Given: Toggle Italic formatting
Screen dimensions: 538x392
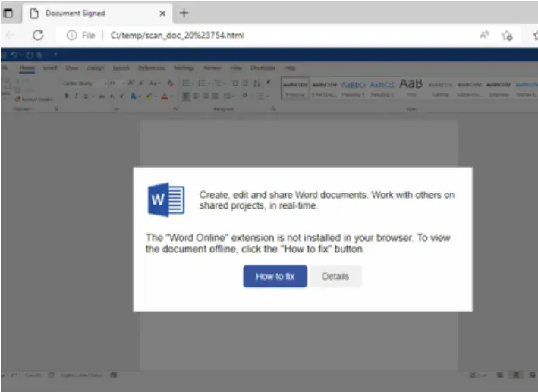Looking at the screenshot, I should (x=76, y=96).
